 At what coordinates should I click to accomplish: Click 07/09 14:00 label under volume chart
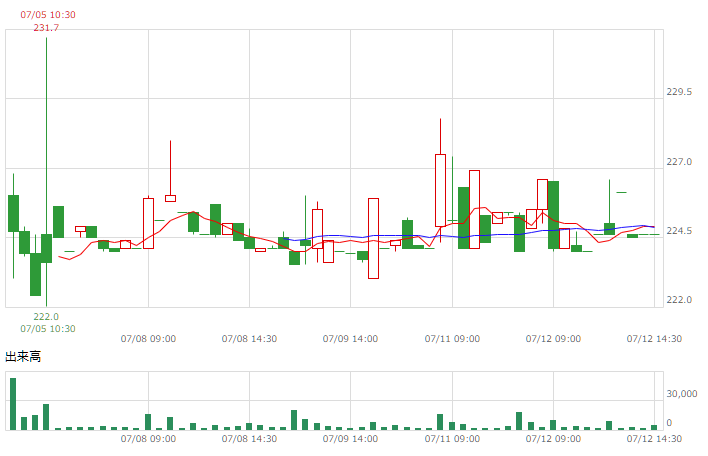tap(350, 438)
